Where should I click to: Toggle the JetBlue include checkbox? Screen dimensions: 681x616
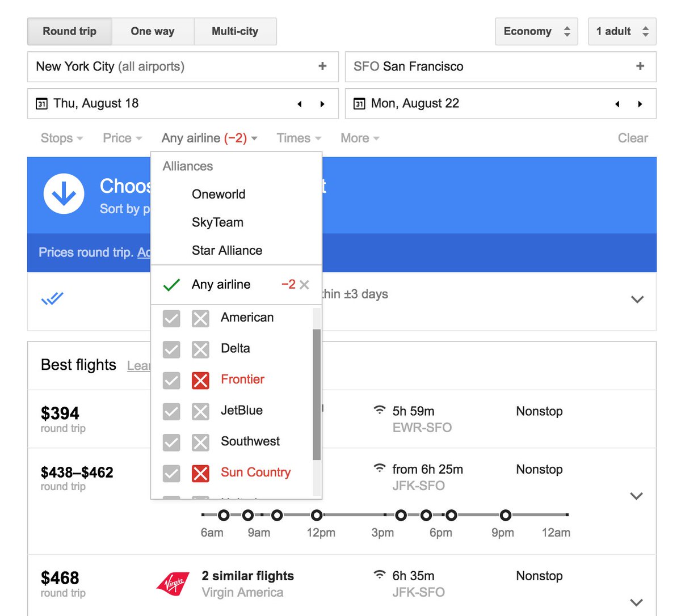coord(171,411)
